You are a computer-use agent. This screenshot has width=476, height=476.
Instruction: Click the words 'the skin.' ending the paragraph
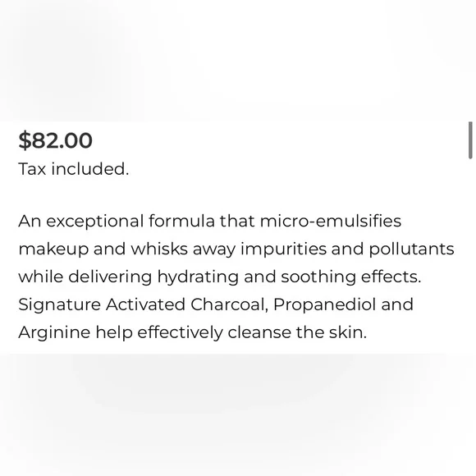click(x=332, y=332)
